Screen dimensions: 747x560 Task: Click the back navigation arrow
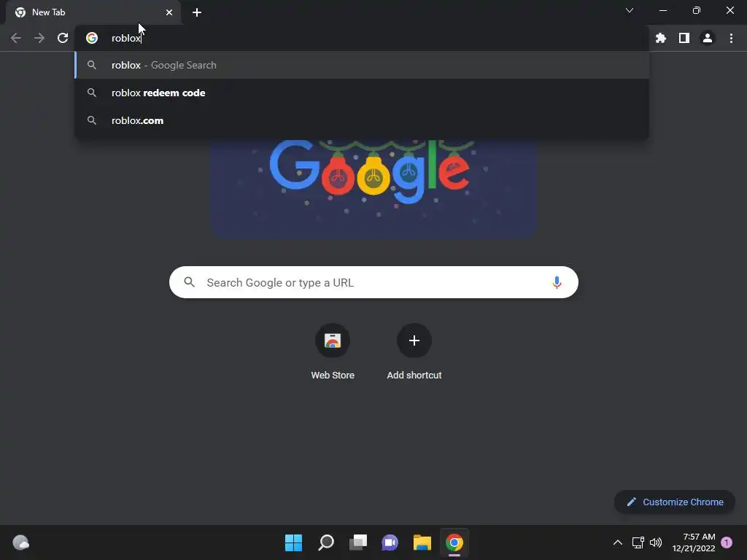(16, 38)
